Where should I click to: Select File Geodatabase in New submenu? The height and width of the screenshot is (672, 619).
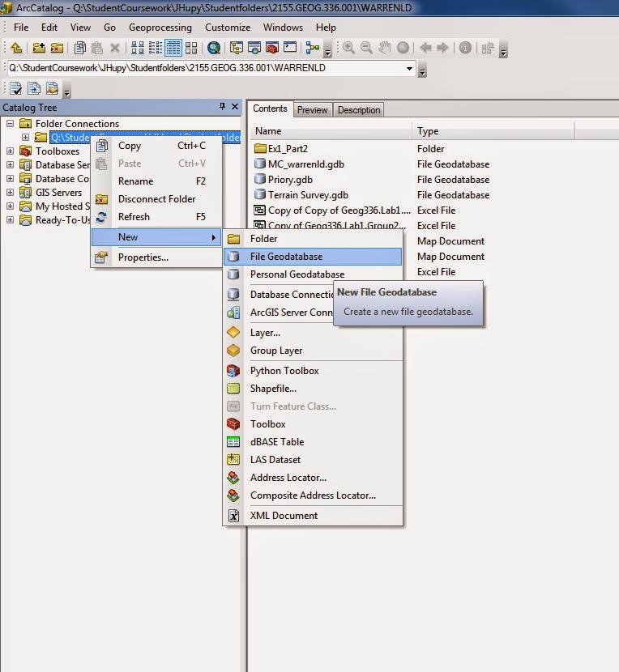313,257
